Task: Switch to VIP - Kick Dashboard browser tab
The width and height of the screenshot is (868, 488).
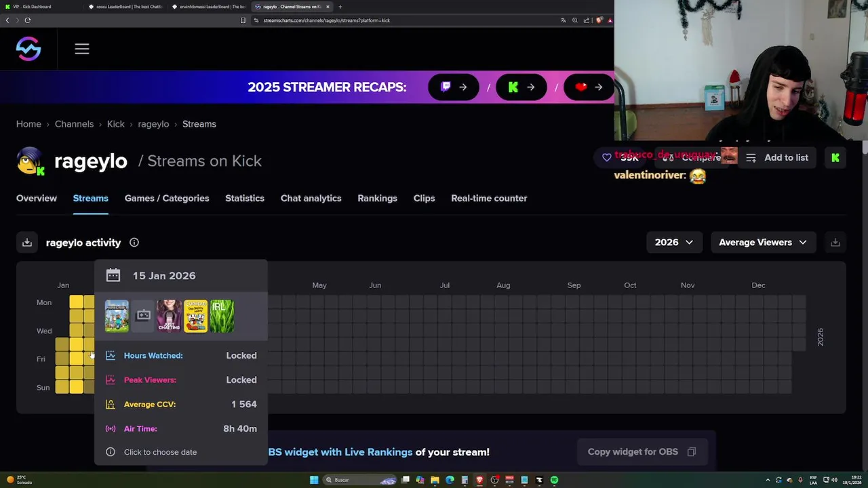Action: click(41, 7)
